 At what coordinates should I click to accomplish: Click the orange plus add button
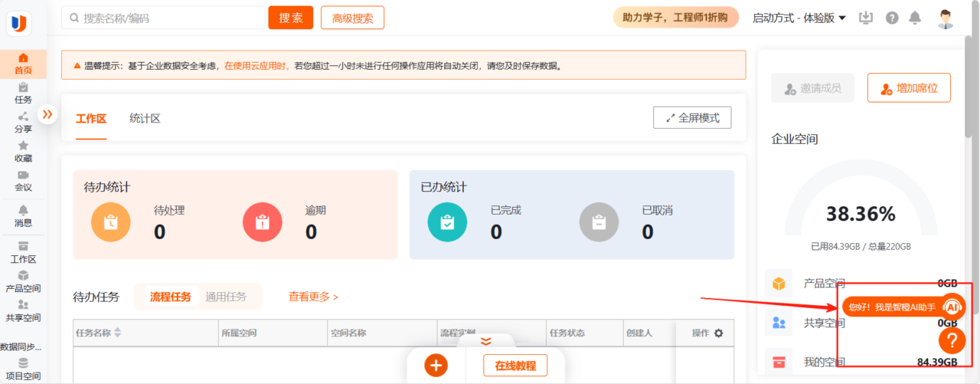click(x=436, y=366)
